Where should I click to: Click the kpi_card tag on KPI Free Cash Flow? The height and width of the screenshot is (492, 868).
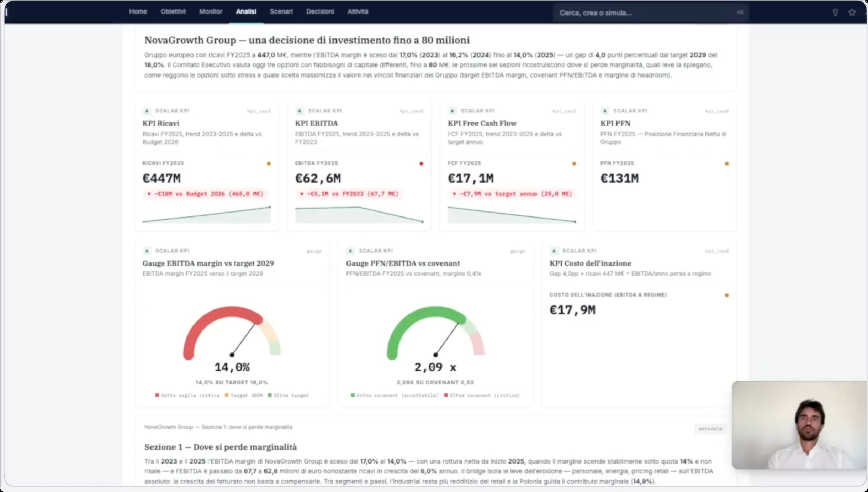564,111
